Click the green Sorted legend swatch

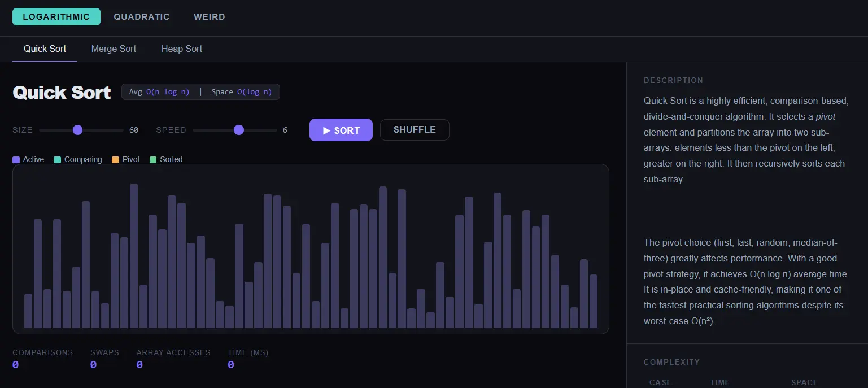[x=153, y=160]
